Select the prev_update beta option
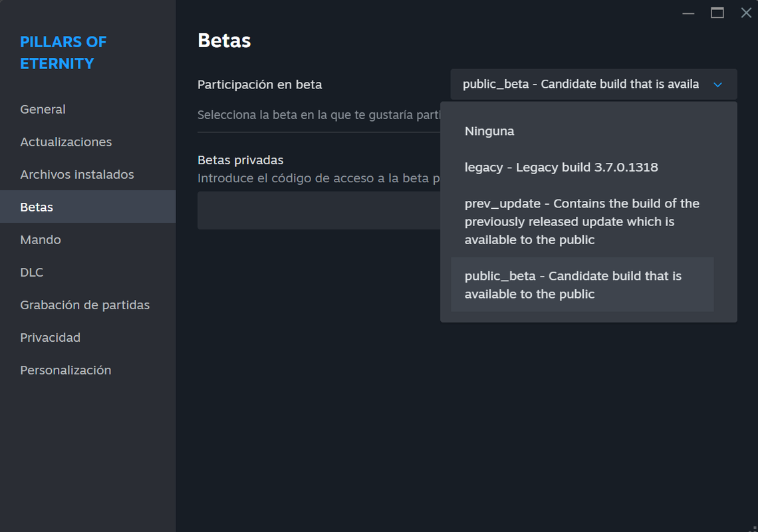 pos(582,221)
